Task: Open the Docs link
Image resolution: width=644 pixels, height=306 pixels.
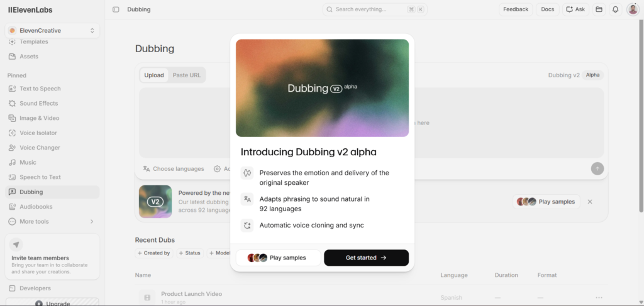Action: 548,9
